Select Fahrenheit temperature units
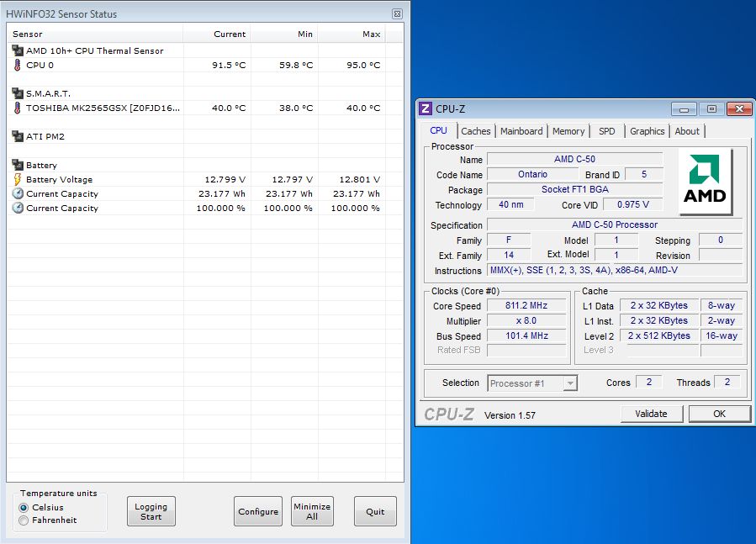756x544 pixels. (24, 520)
